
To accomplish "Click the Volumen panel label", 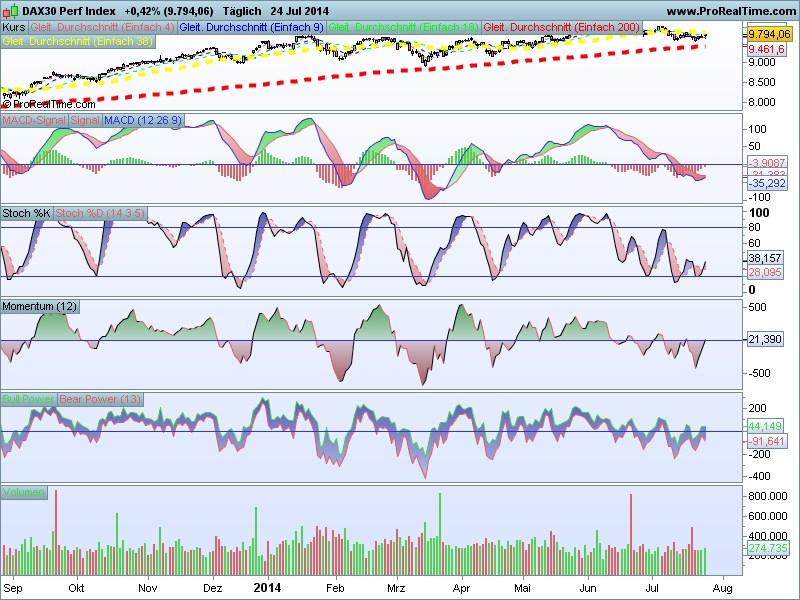I will (x=24, y=492).
